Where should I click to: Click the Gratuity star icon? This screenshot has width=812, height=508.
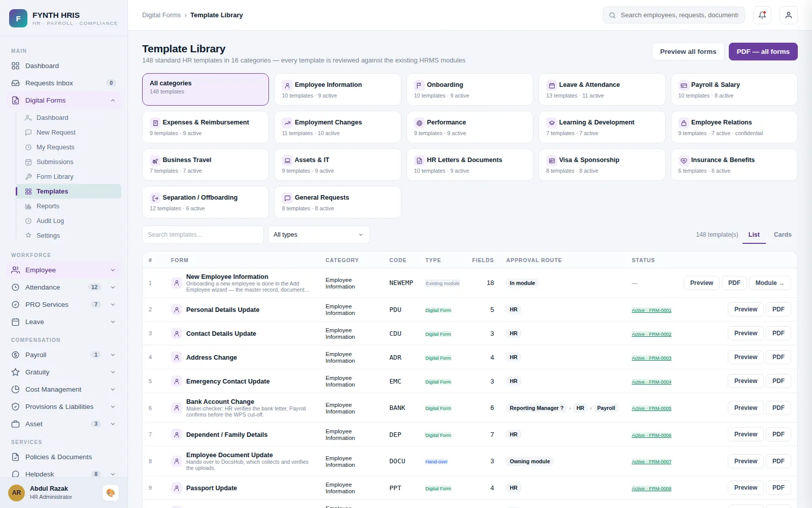(x=15, y=372)
